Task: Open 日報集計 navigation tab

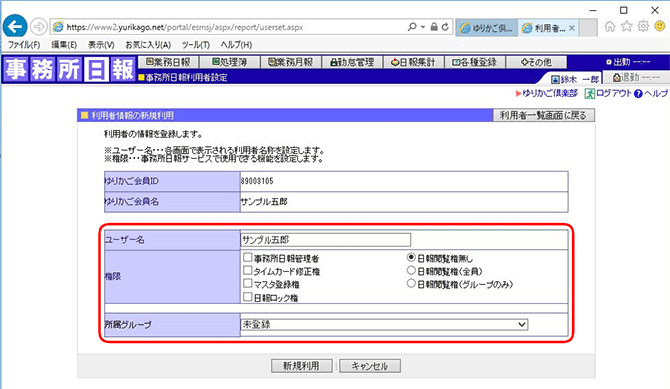Action: tap(414, 62)
